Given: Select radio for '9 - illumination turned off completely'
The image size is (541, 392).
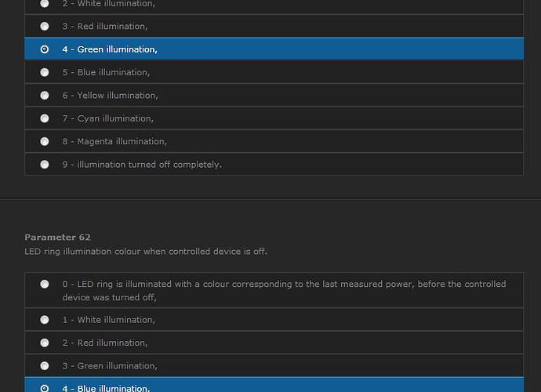Looking at the screenshot, I should coord(45,165).
